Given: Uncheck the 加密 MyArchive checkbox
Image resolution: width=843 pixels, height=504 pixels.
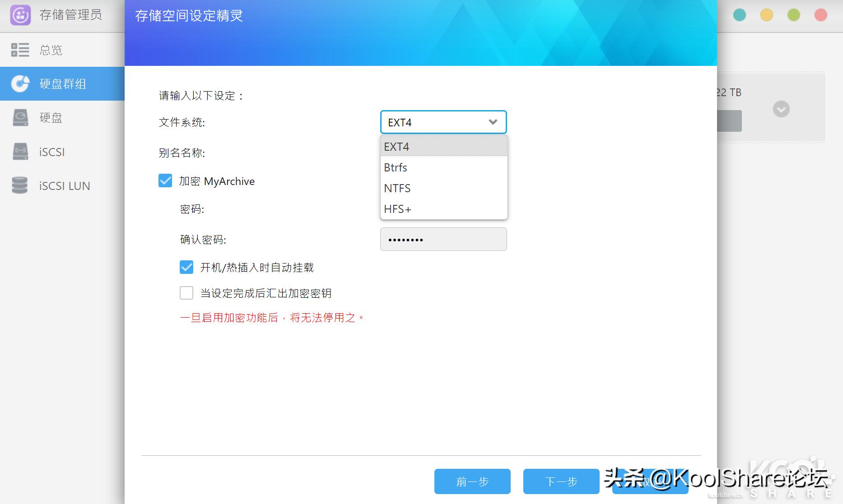Looking at the screenshot, I should pyautogui.click(x=165, y=180).
